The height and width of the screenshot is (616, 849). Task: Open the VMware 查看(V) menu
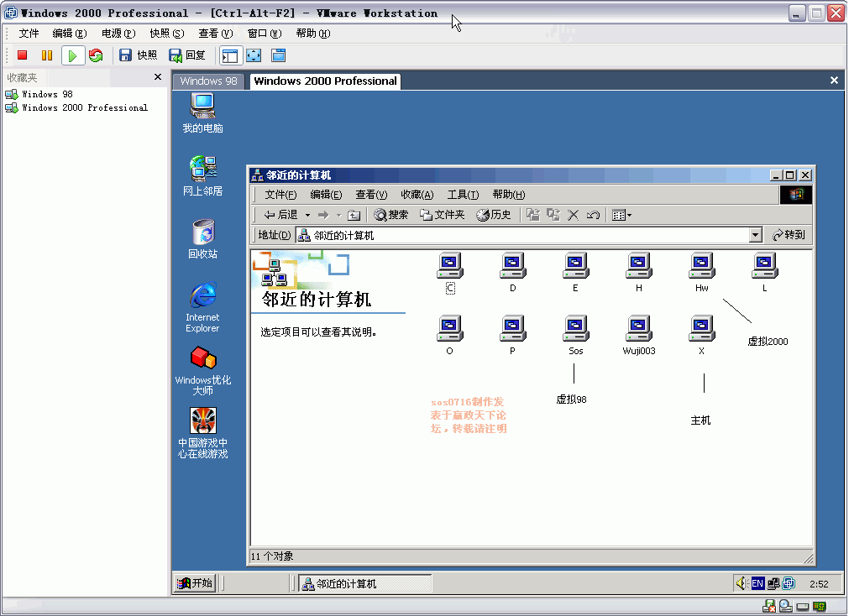(x=216, y=34)
